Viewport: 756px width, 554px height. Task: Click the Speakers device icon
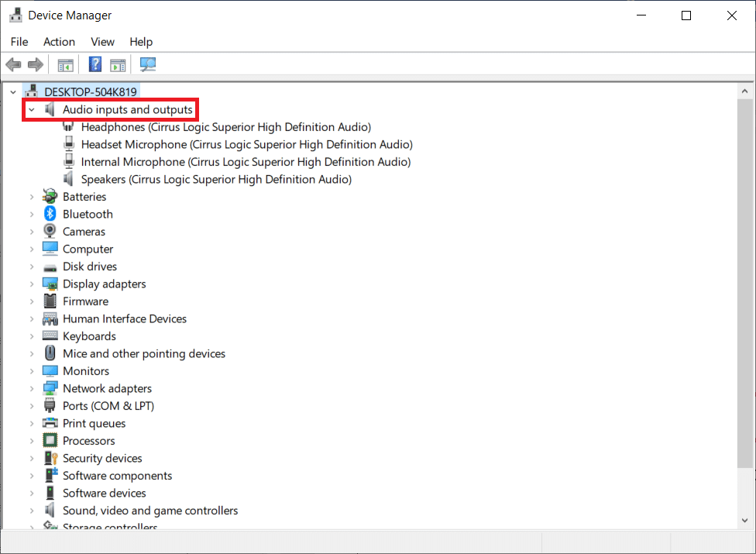[x=68, y=179]
